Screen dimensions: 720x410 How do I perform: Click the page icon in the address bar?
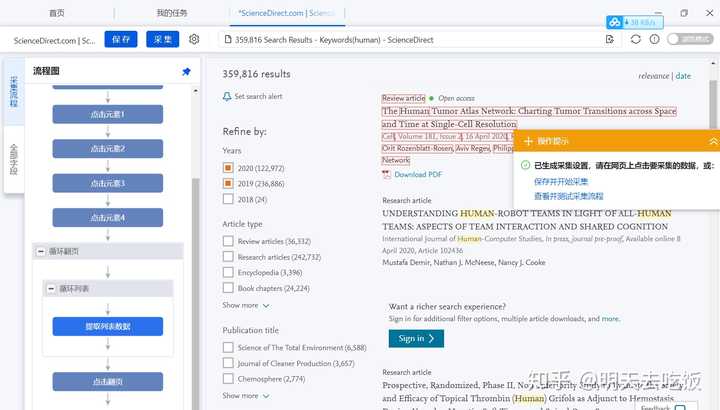point(228,39)
